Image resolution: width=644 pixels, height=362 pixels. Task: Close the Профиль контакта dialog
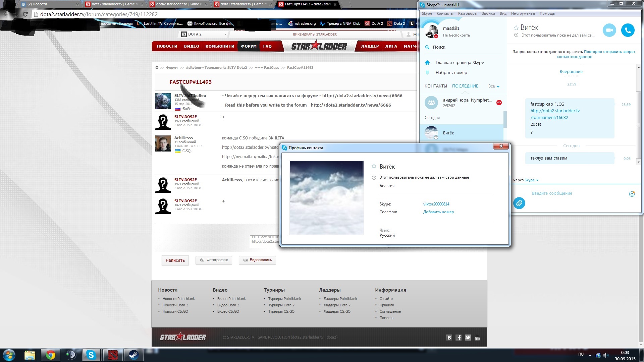click(x=501, y=146)
